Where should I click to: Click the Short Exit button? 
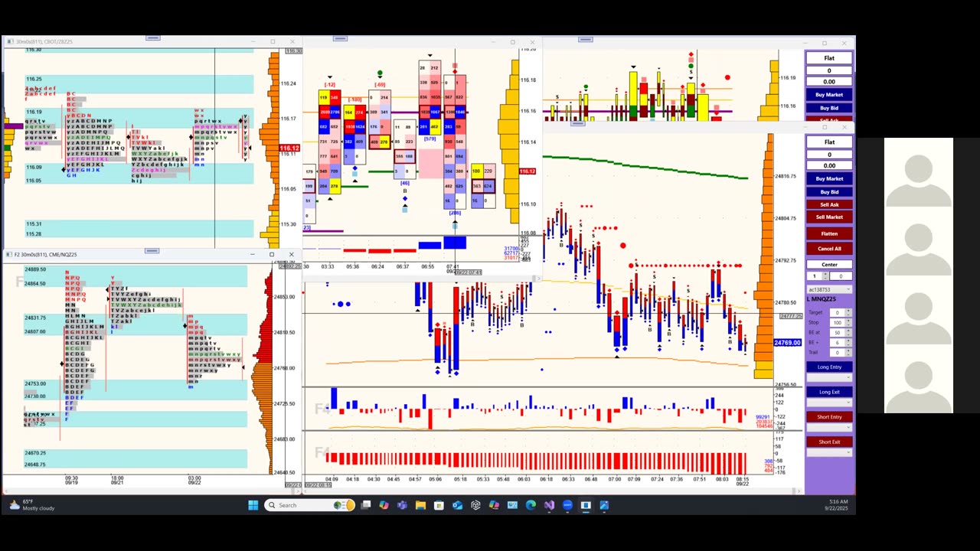coord(829,442)
